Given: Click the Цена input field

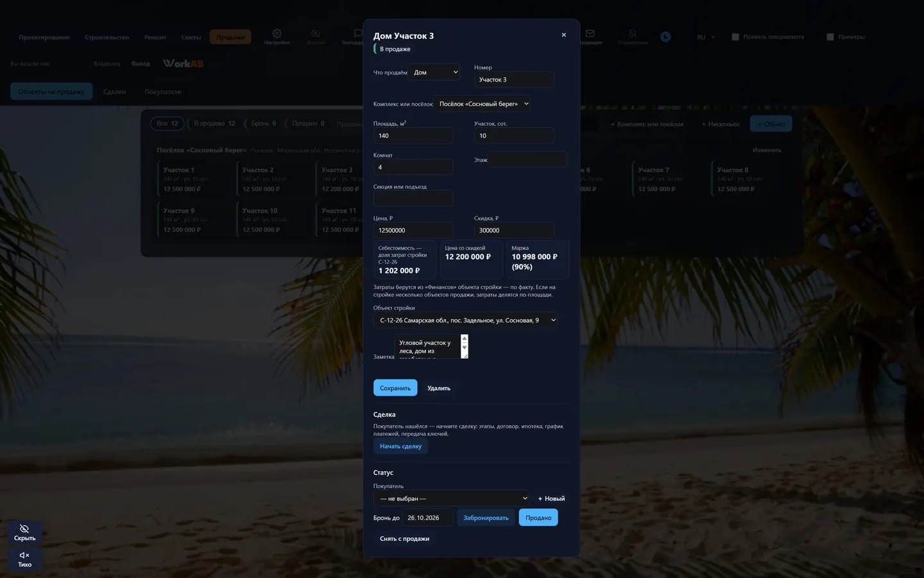Looking at the screenshot, I should click(x=413, y=230).
